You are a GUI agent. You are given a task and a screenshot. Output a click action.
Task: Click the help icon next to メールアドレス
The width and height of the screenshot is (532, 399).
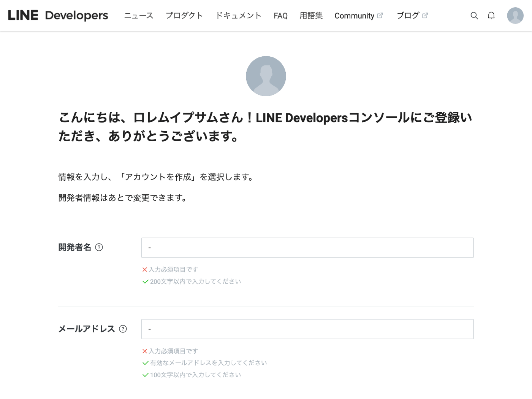point(123,329)
